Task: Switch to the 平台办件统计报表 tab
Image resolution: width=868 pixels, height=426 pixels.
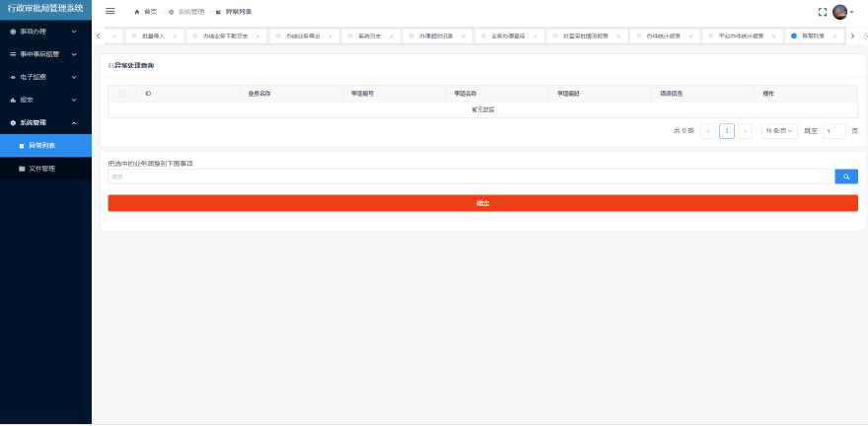Action: click(x=741, y=35)
